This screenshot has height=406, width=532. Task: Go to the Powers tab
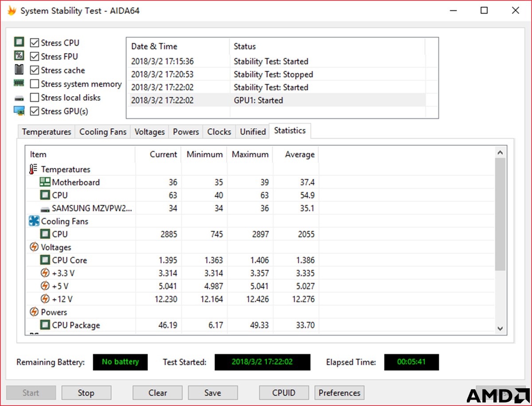(186, 132)
